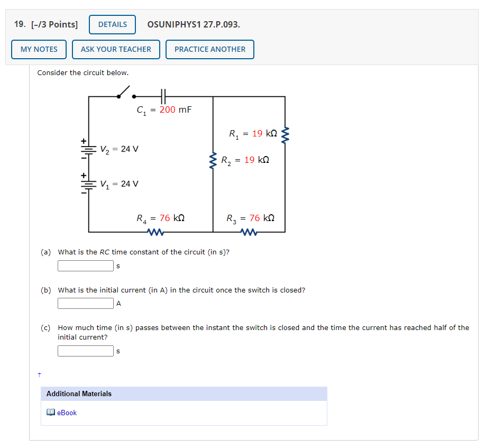Viewport: 486px width, 448px height.
Task: Click the question code OSUNIPHYS1 27.P.093
Action: pos(194,24)
